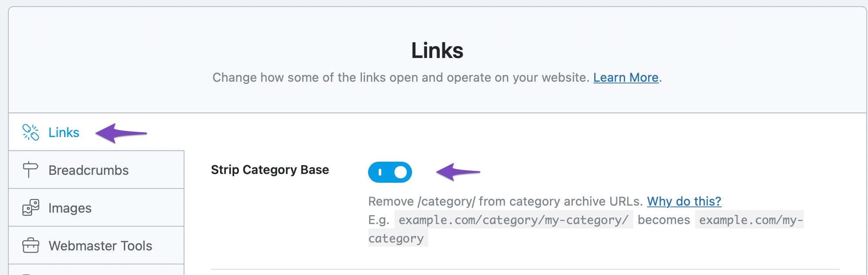Click the Breadcrumbs signpost icon

[30, 170]
